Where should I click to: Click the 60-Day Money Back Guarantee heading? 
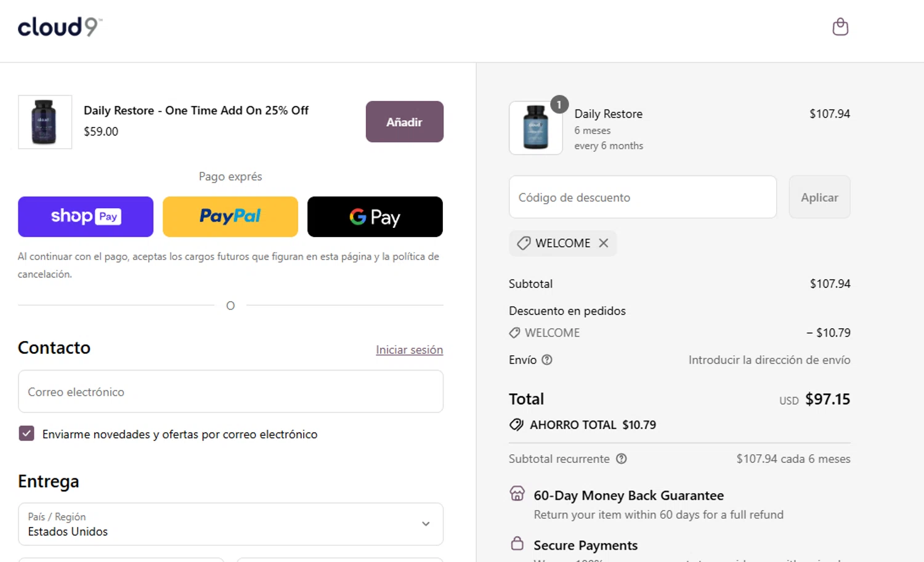coord(628,496)
